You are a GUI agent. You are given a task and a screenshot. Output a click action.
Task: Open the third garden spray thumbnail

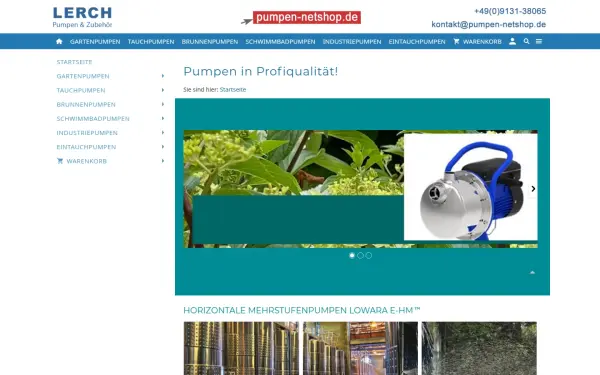click(479, 348)
